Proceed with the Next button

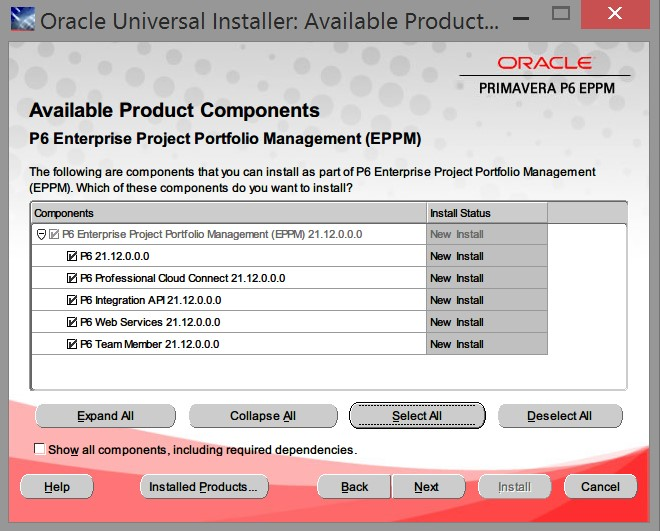click(428, 487)
